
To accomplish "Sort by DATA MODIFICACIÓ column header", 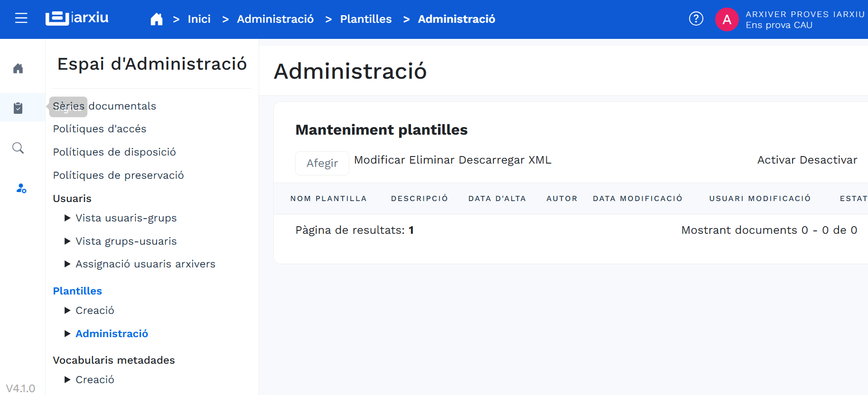I will [637, 199].
